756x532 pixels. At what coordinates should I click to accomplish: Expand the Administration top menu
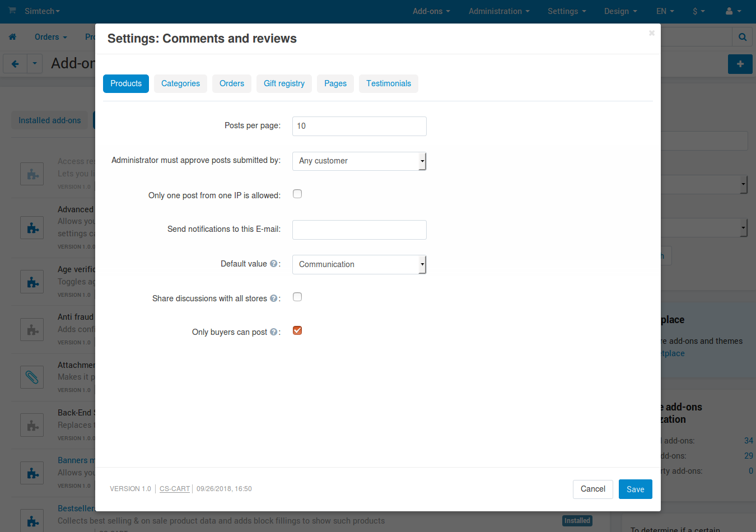pyautogui.click(x=499, y=11)
